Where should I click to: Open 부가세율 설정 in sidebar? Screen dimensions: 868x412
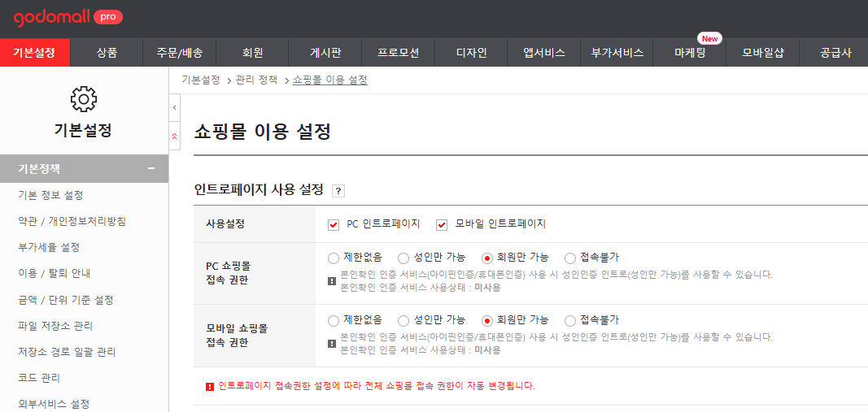tap(49, 247)
